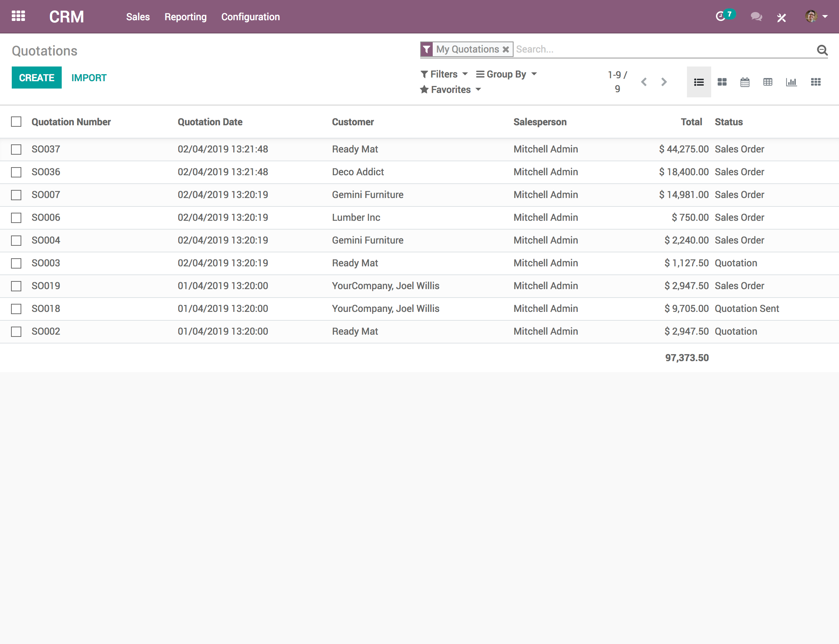
Task: Switch to Pivot view
Action: (x=767, y=82)
